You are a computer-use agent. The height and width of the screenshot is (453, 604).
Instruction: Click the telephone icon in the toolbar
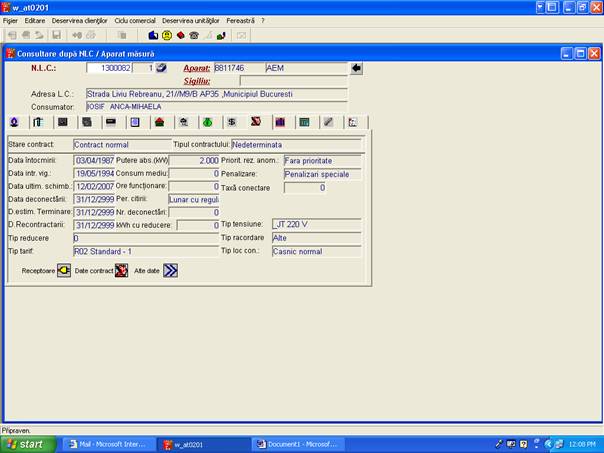[194, 35]
